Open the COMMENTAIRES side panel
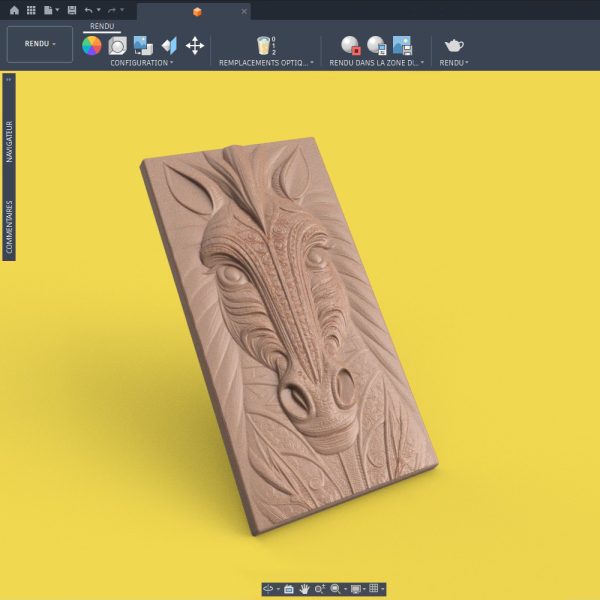Viewport: 600px width, 600px height. 9,227
